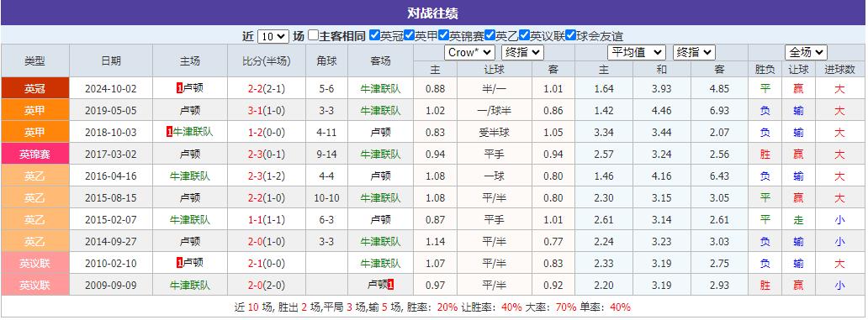
Task: Click the 胜 result in 2017-03-02 row
Action: 765,155
